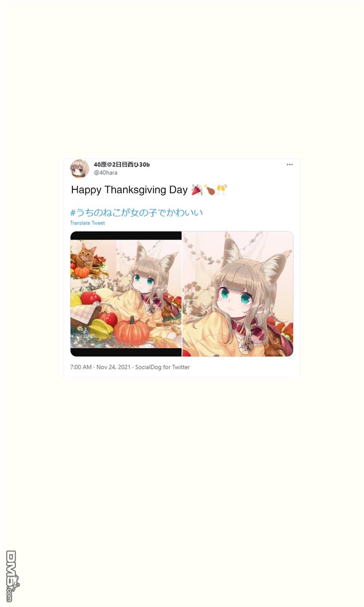This screenshot has width=364, height=607.
Task: Click the large orange pumpkin in left image
Action: click(x=131, y=331)
